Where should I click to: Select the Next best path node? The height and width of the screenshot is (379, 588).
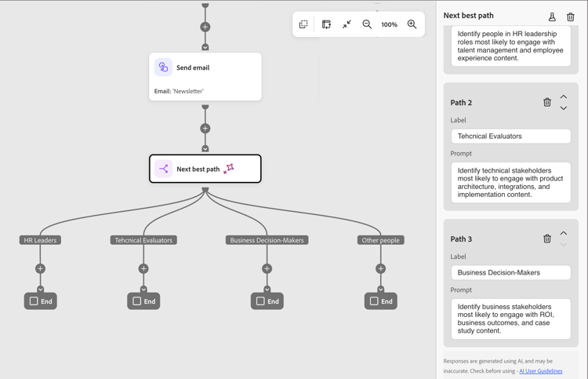[205, 169]
